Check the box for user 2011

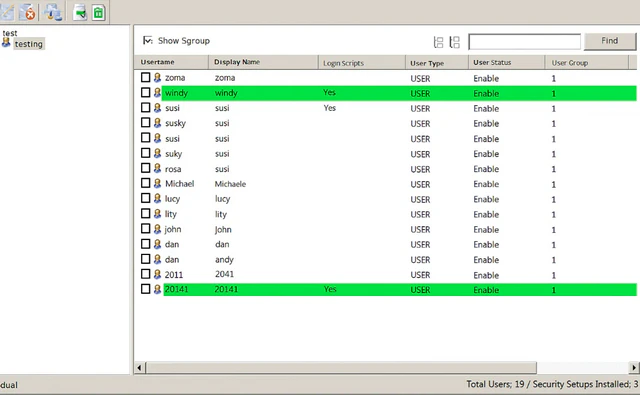(x=145, y=274)
